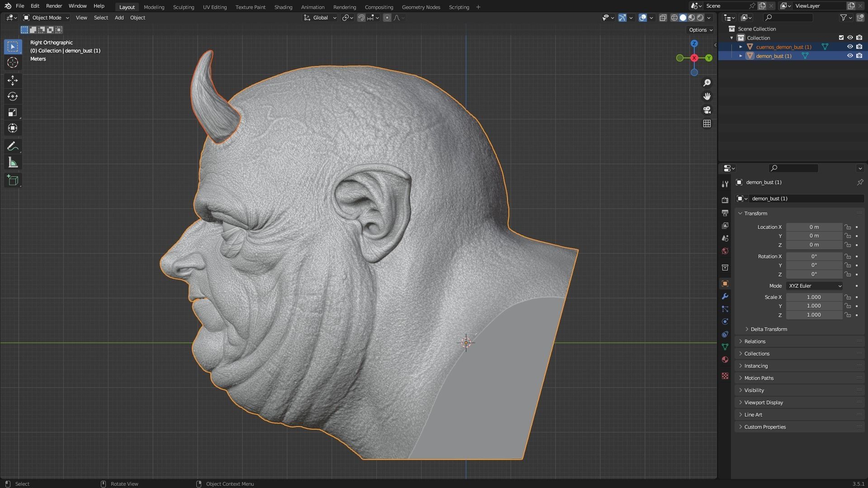This screenshot has height=488, width=868.
Task: Lock Location X value
Action: pos(848,227)
